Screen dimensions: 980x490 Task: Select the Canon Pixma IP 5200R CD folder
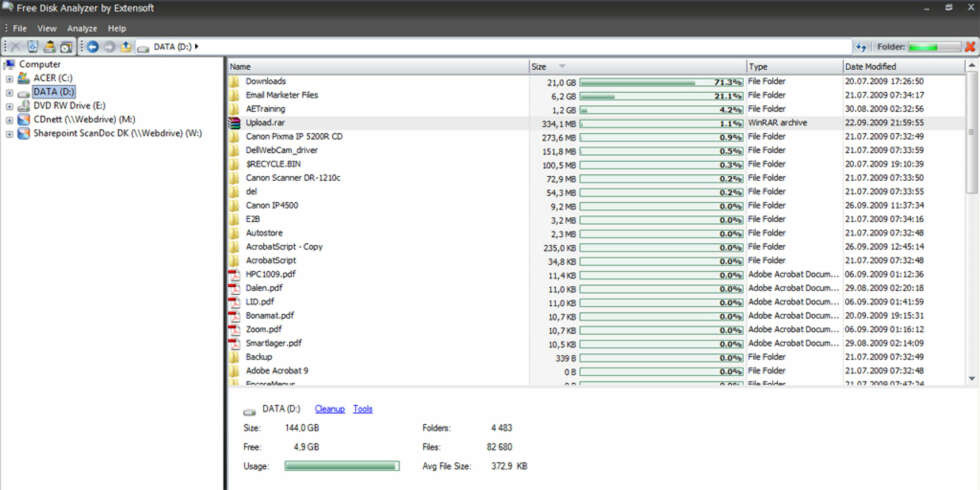294,136
